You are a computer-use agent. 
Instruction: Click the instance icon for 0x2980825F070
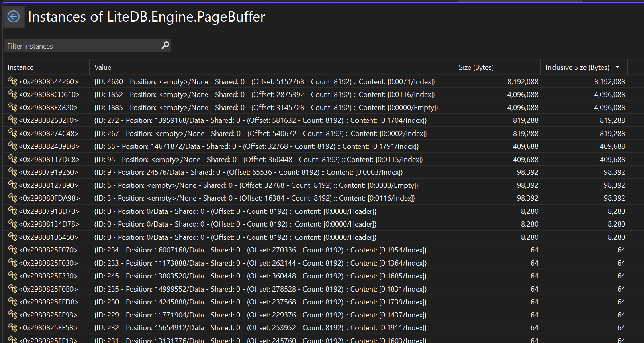click(12, 250)
